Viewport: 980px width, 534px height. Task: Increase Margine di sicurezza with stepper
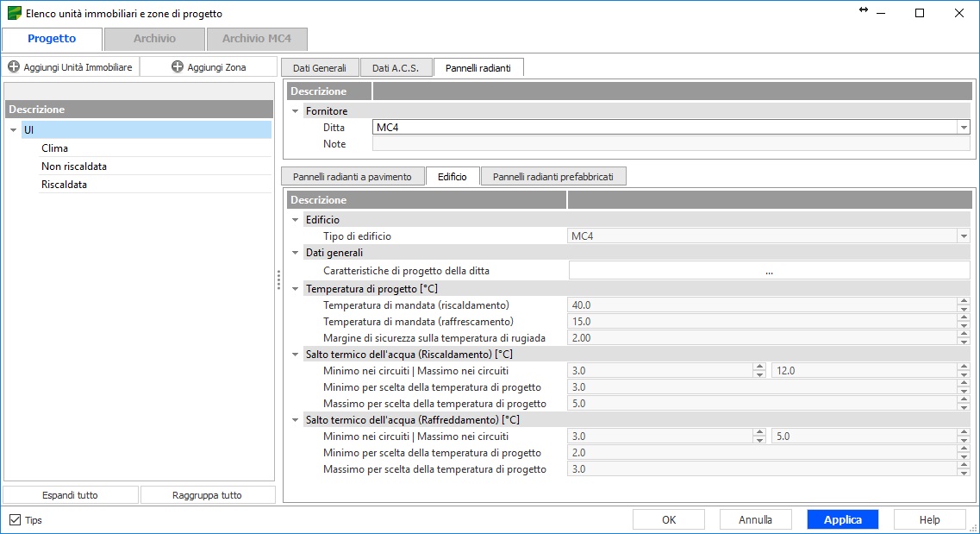(964, 334)
